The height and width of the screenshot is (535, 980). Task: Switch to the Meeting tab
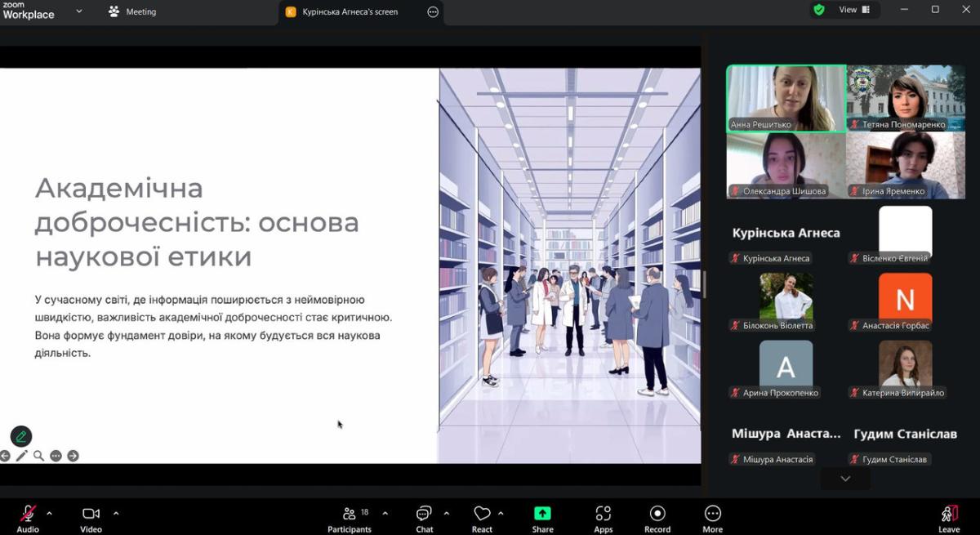[132, 12]
